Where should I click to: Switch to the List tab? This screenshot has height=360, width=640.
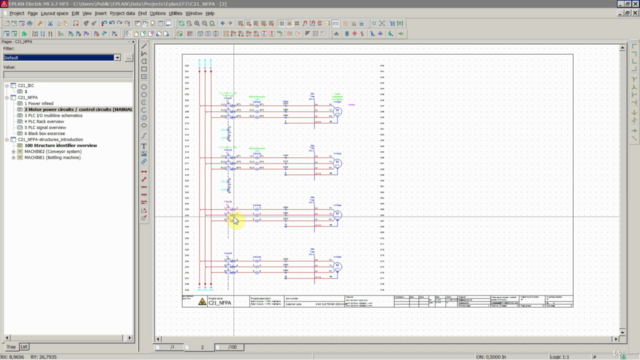[x=24, y=347]
